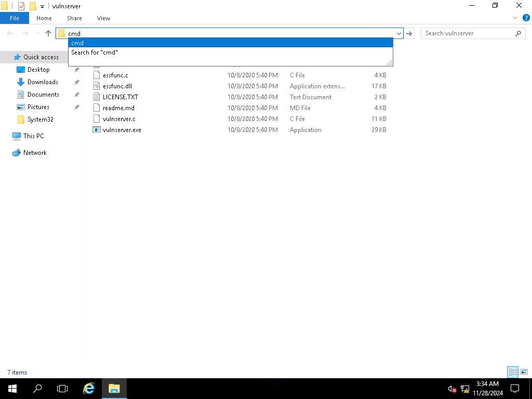Open Internet Explorer from the taskbar
The height and width of the screenshot is (399, 532).
coord(89,388)
